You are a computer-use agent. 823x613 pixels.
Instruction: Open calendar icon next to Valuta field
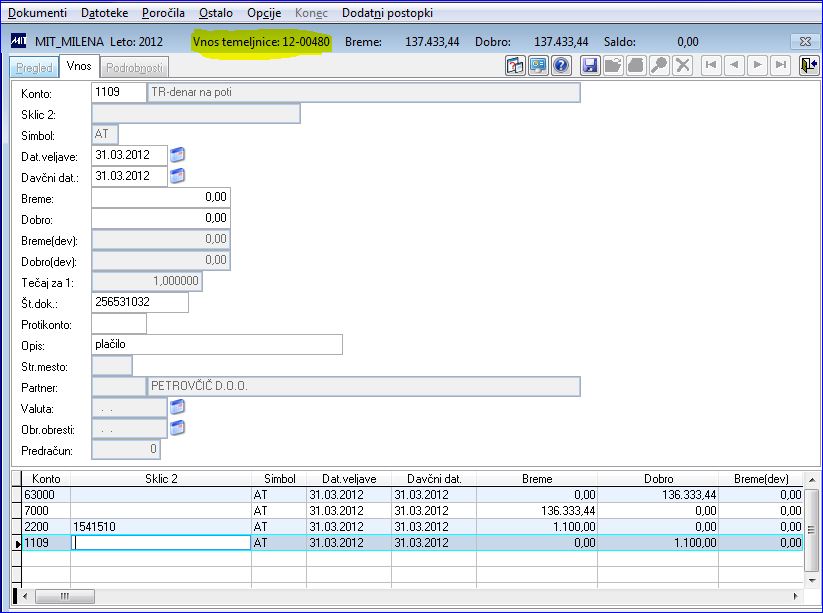[x=177, y=407]
